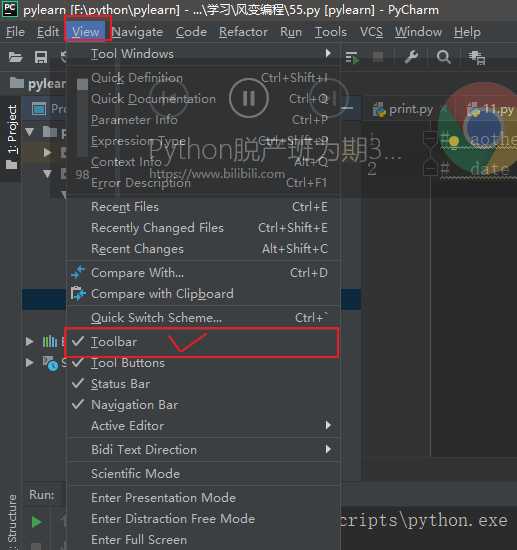Select Parameter Info menu item
Screen dimensions: 517x550
click(x=202, y=120)
